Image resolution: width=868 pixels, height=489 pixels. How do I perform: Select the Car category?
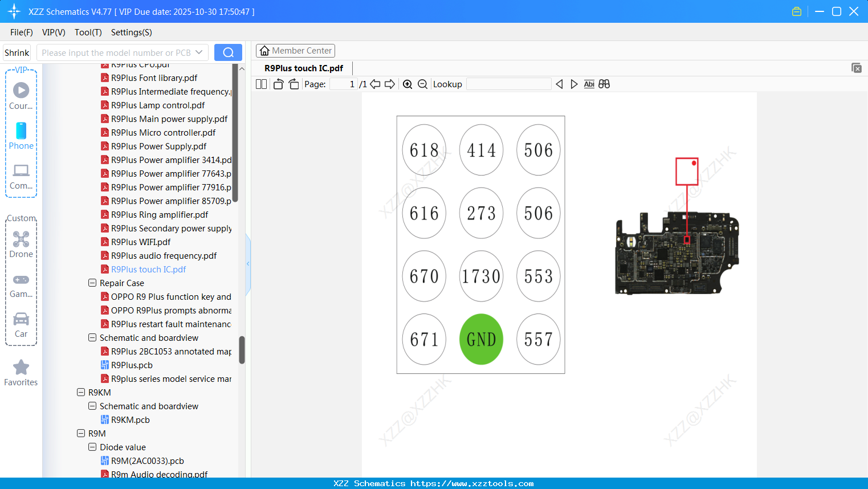click(x=21, y=325)
